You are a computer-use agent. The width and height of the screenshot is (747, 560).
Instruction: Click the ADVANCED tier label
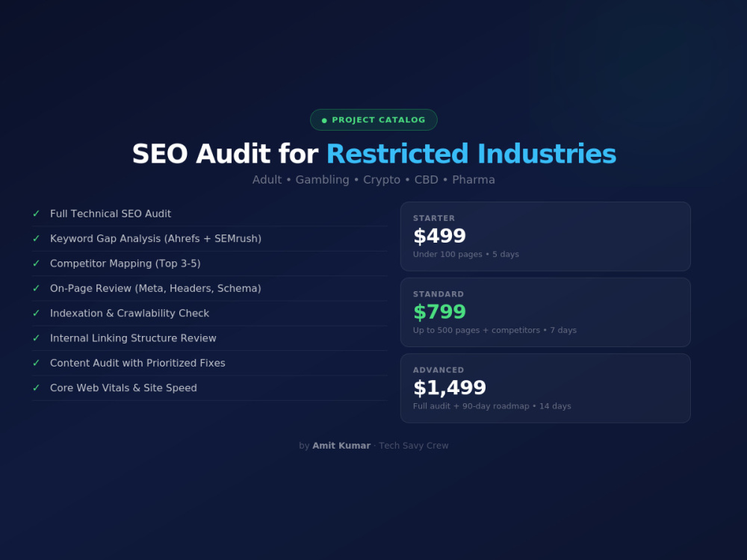click(438, 370)
